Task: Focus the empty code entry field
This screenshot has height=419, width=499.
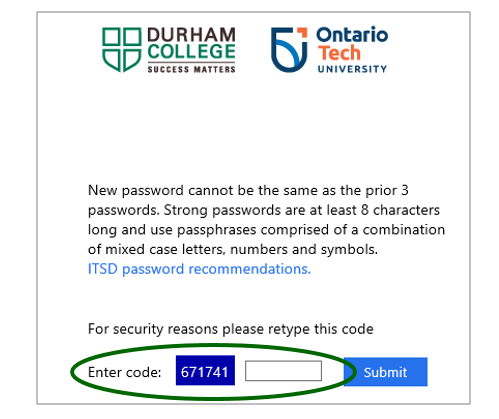Action: (283, 371)
